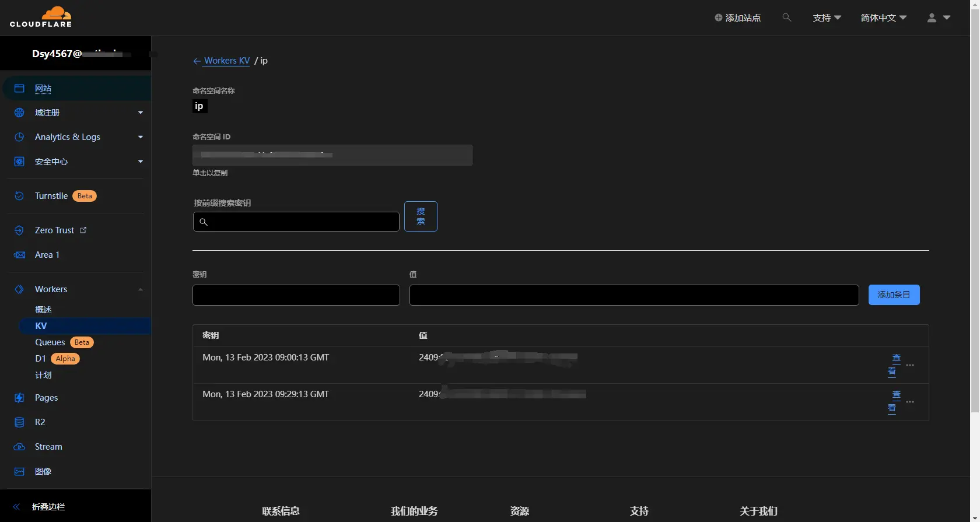
Task: Click the Stream sidebar icon
Action: (19, 447)
